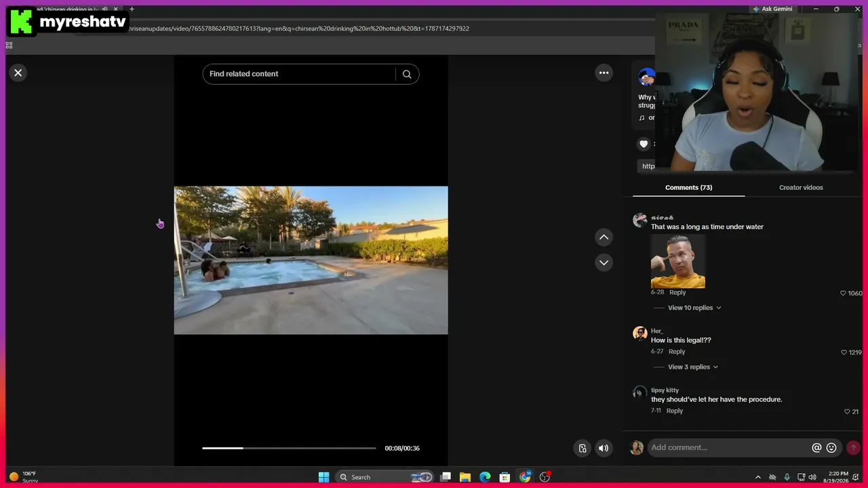Click the 'How is this legal!??' comment text
868x488 pixels.
[x=681, y=340]
